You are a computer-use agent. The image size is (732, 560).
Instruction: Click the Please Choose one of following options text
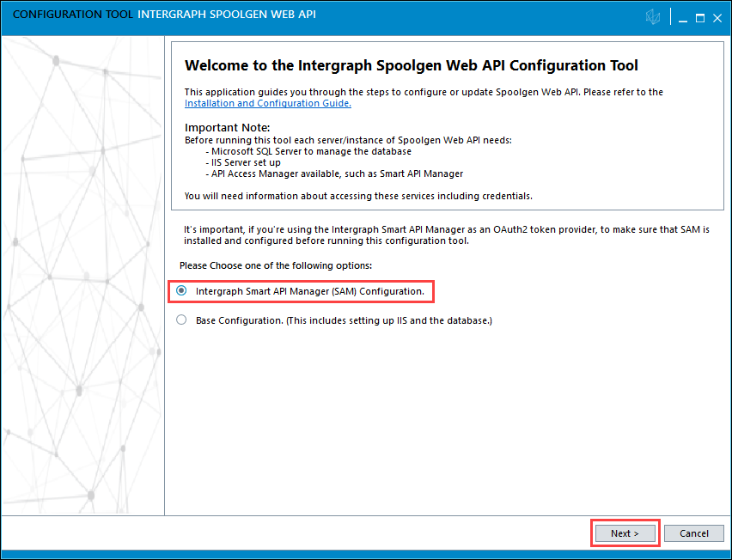275,265
